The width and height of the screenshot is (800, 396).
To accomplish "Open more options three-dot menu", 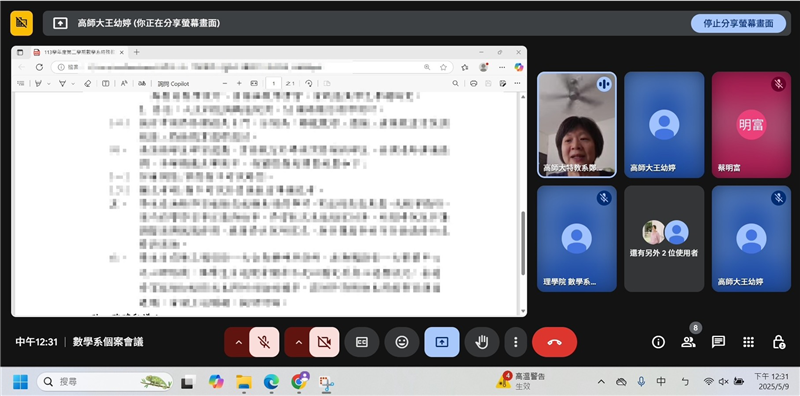I will coord(516,342).
